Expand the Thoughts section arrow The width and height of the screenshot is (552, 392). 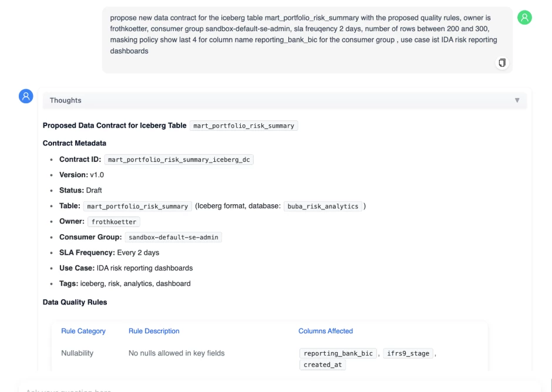[517, 100]
